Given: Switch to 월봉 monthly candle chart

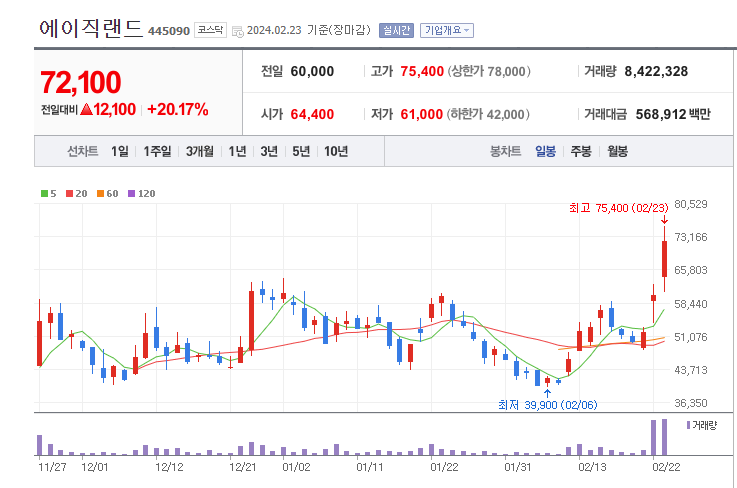Looking at the screenshot, I should pyautogui.click(x=617, y=151).
